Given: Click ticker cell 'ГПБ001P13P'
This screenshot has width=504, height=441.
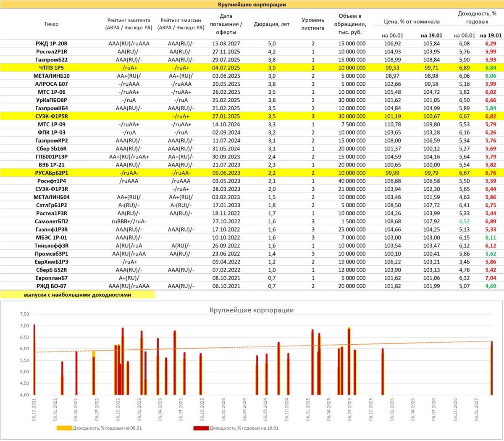Looking at the screenshot, I should (51, 156).
